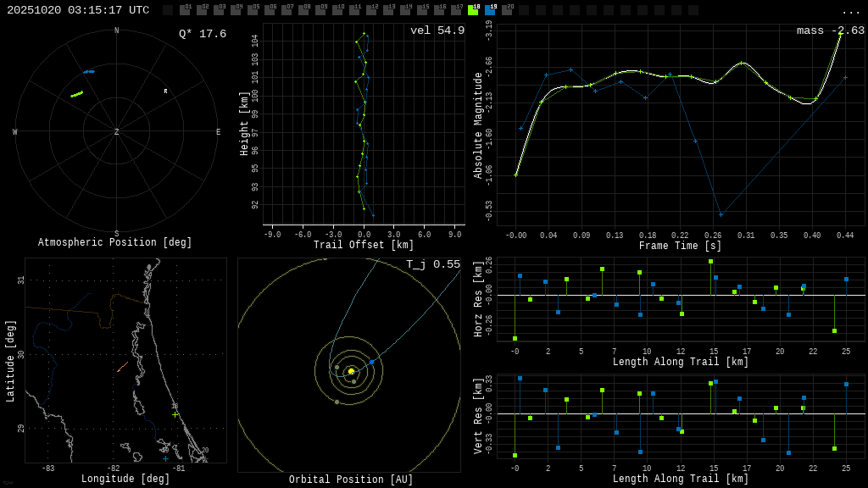Screen dimensions: 868x488
Task: Toggle the green camera 18 indicator
Action: point(473,10)
